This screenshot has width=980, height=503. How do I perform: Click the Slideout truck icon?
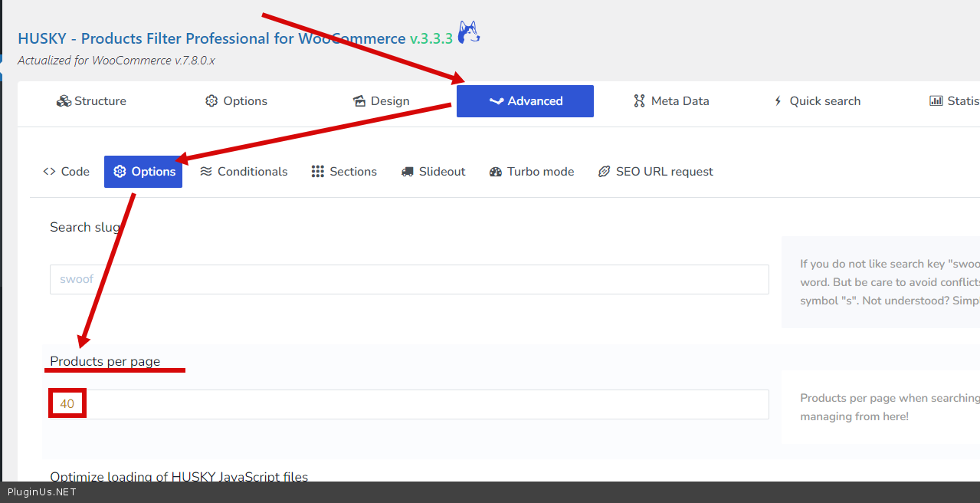pos(408,172)
